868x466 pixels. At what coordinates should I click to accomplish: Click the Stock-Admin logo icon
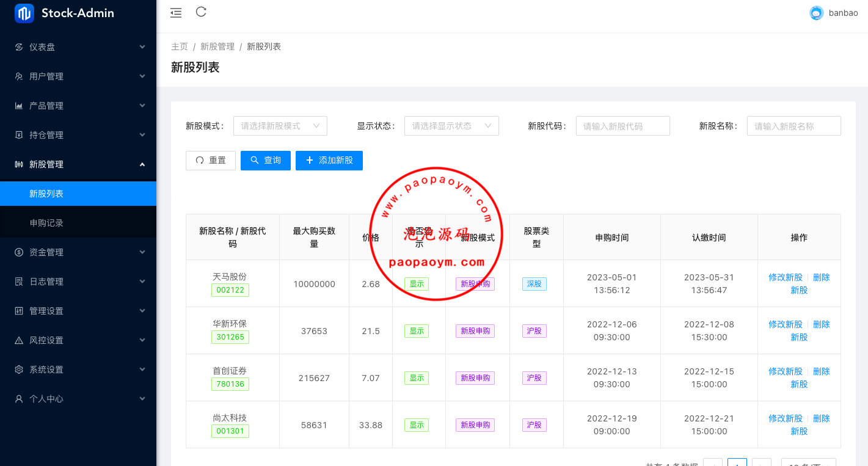[24, 13]
